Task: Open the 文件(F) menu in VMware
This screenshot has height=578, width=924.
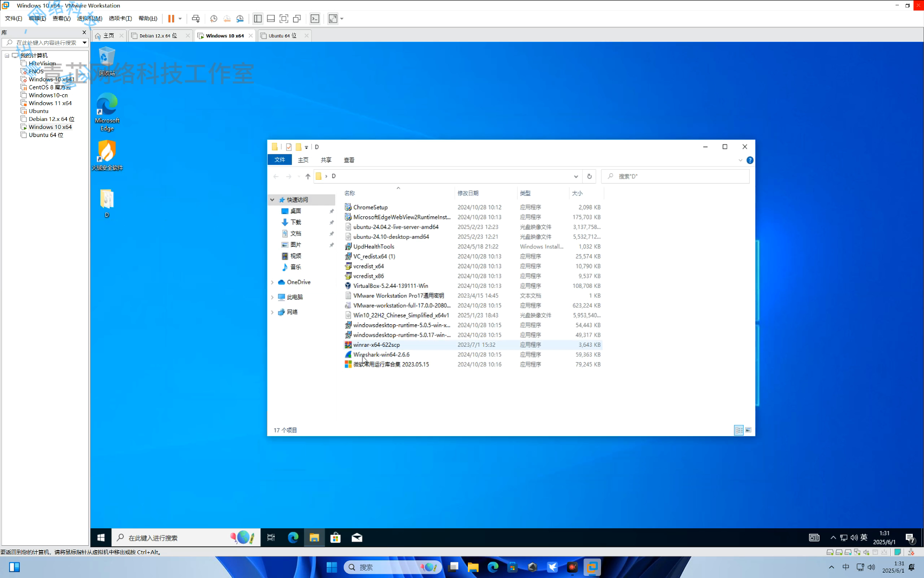Action: pos(13,19)
